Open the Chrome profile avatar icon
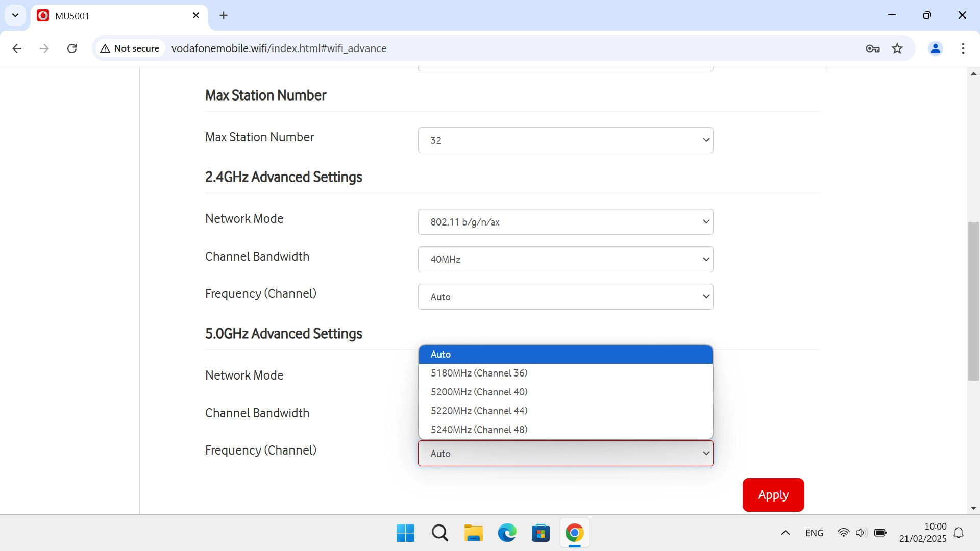Image resolution: width=980 pixels, height=551 pixels. pos(935,48)
